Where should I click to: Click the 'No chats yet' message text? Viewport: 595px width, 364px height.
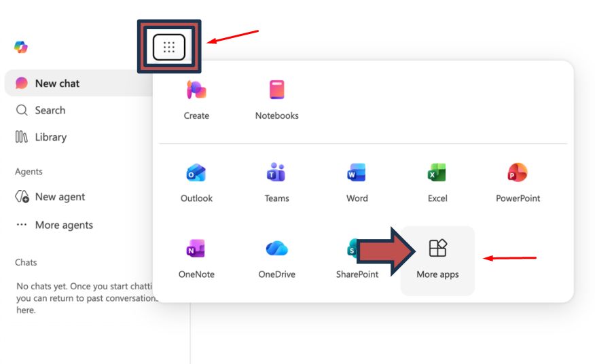(x=86, y=298)
